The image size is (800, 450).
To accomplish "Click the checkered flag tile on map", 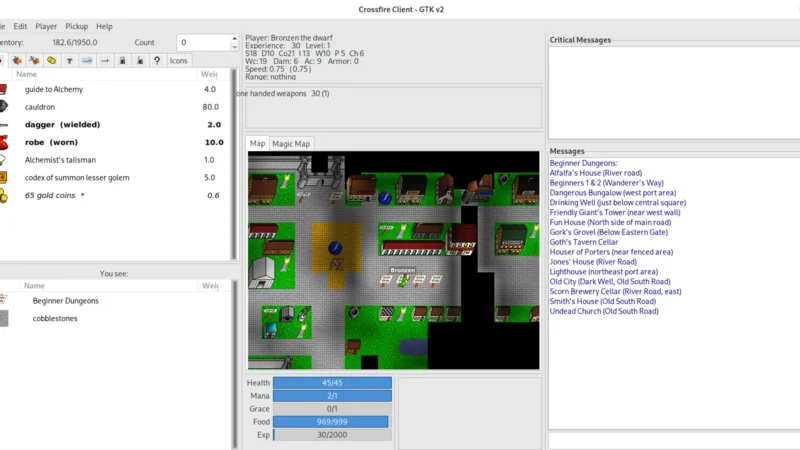I will (x=387, y=313).
